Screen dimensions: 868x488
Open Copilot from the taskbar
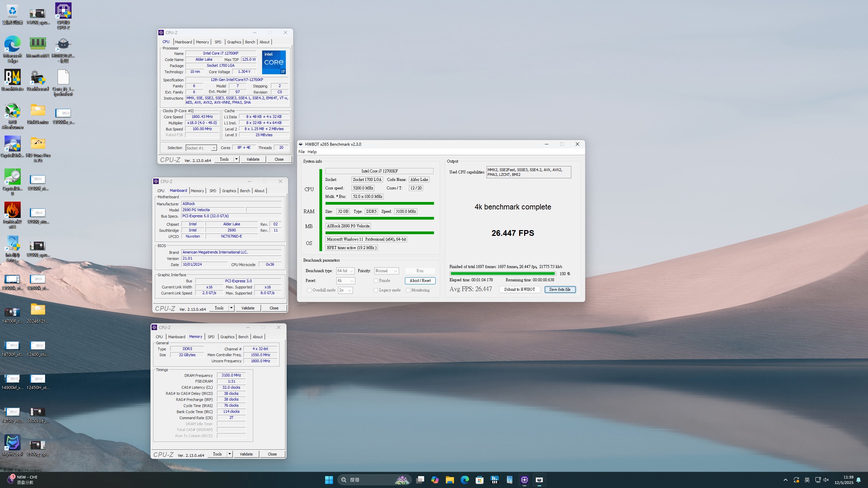click(435, 480)
